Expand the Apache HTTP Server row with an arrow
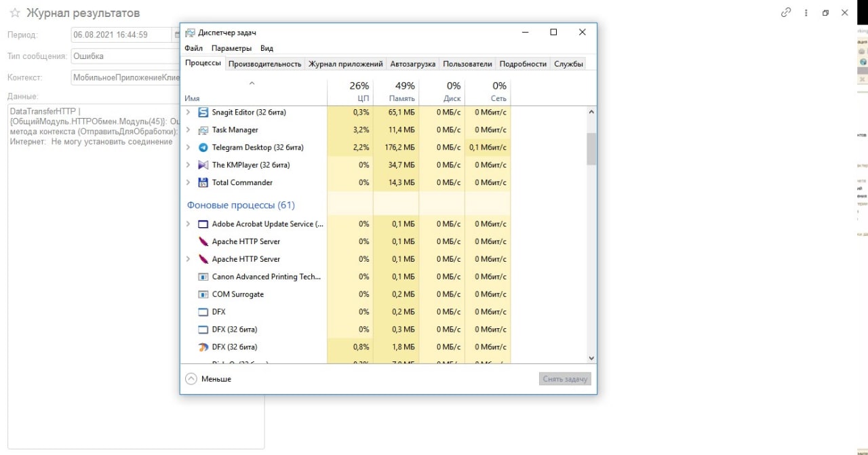The image size is (868, 455). 188,259
